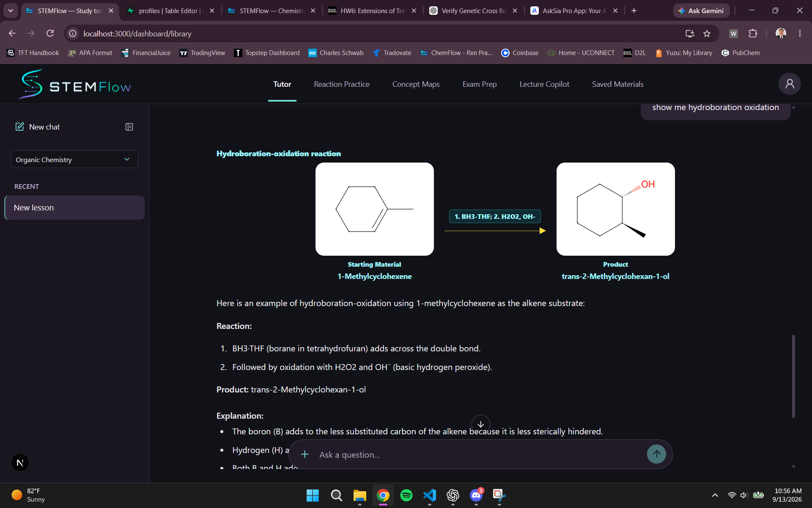Jump to bottom with the down-arrow button
The image size is (812, 508).
coord(480,424)
